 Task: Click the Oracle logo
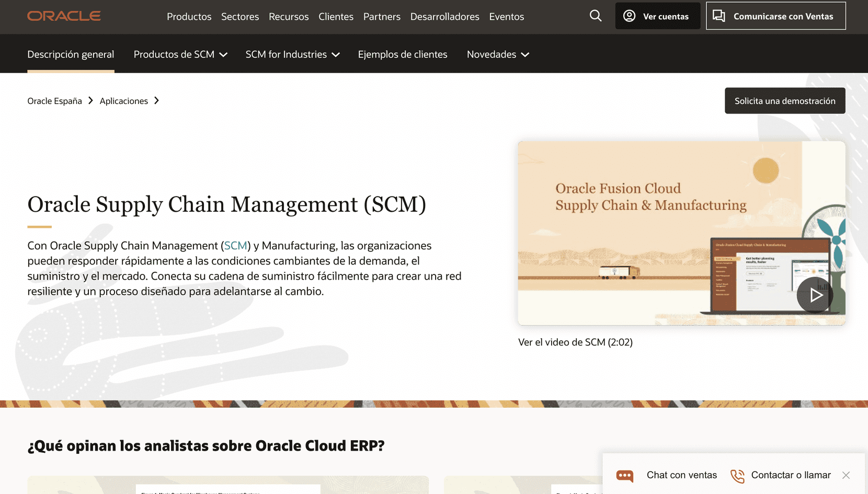63,16
